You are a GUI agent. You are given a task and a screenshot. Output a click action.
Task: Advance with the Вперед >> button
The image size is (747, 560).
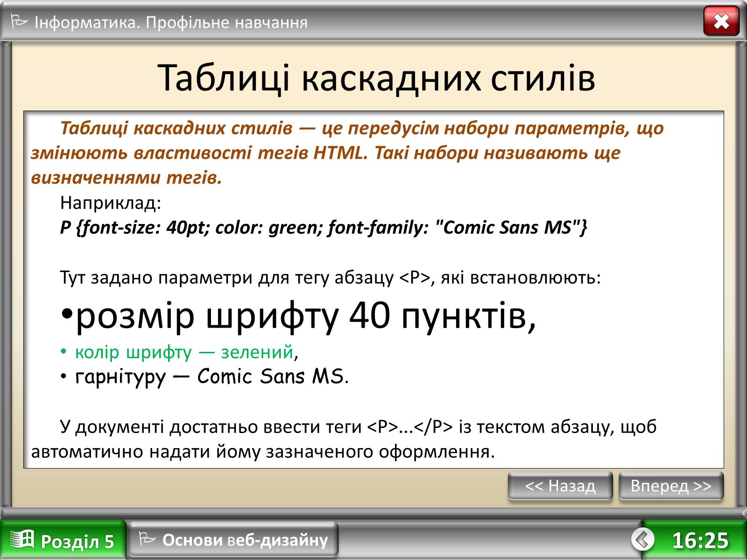[671, 486]
